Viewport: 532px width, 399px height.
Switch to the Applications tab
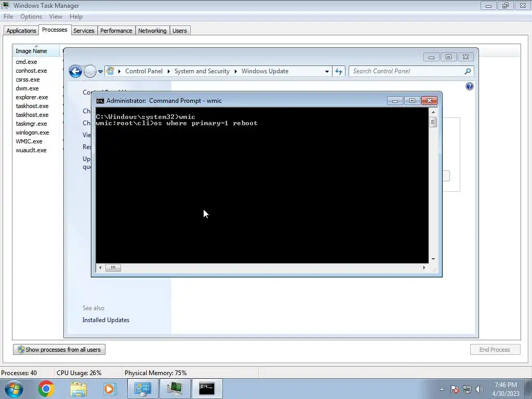tap(21, 31)
